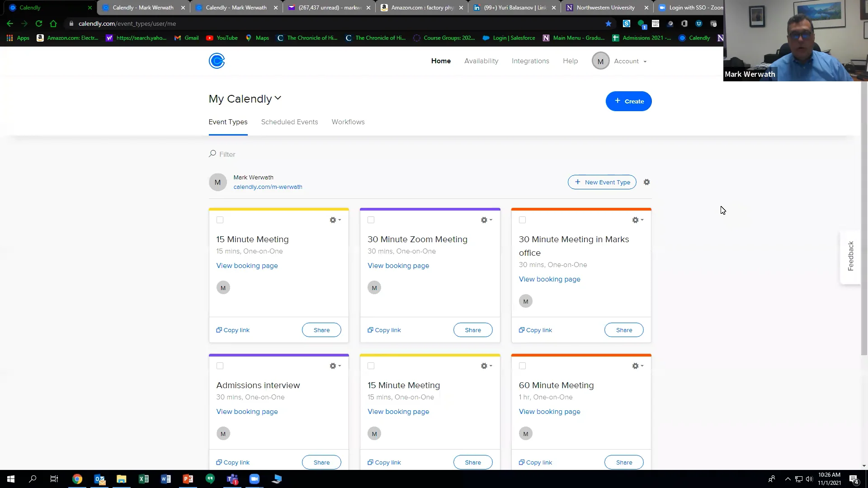
Task: Open the Availability page
Action: pos(481,61)
